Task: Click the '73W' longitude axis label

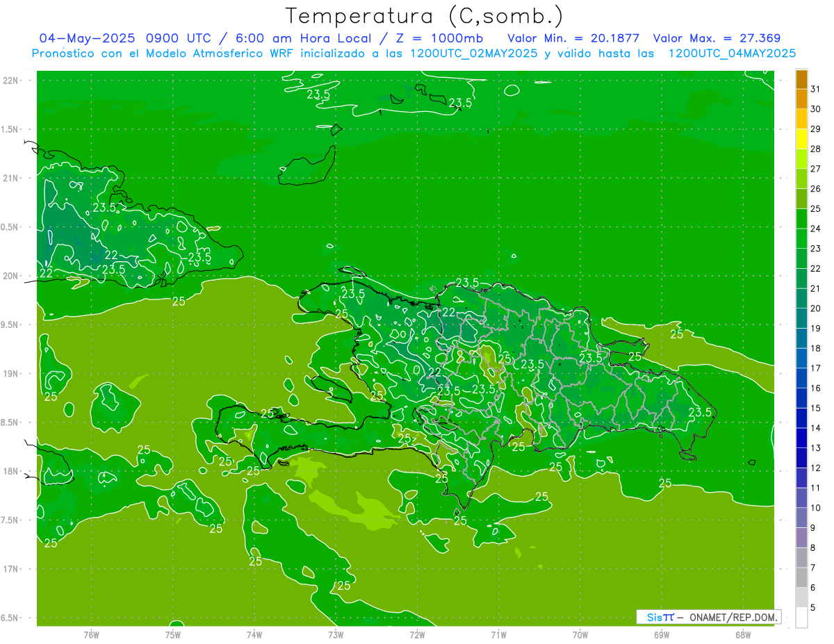Action: [336, 635]
